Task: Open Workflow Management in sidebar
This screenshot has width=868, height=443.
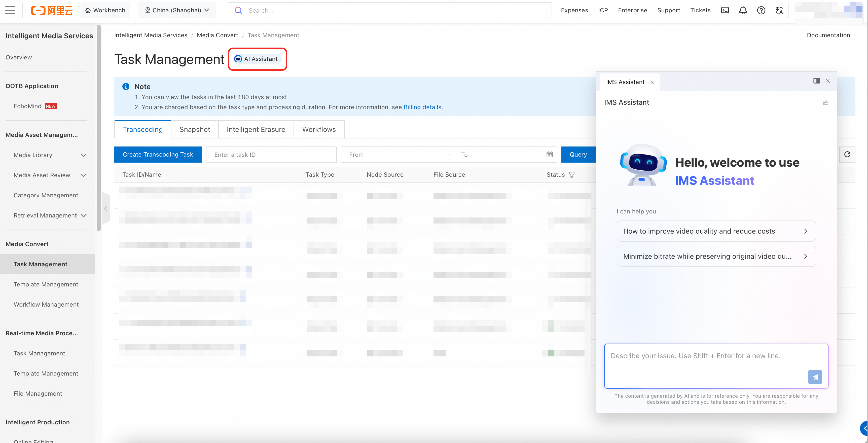Action: click(46, 305)
